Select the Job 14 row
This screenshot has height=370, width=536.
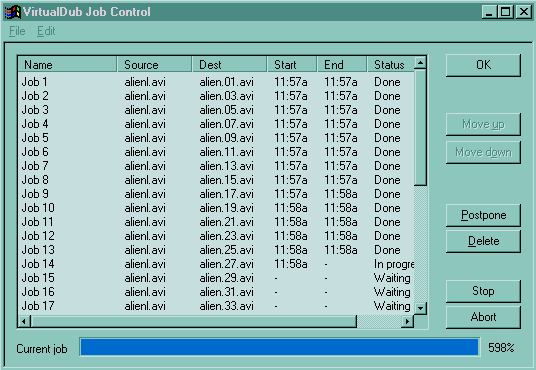[216, 264]
